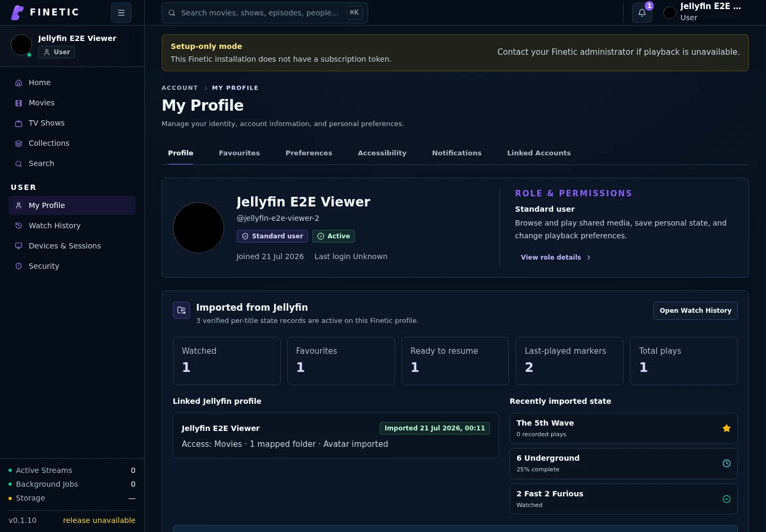Click the ACCOUNT breadcrumb link
The width and height of the screenshot is (766, 532).
[x=180, y=88]
